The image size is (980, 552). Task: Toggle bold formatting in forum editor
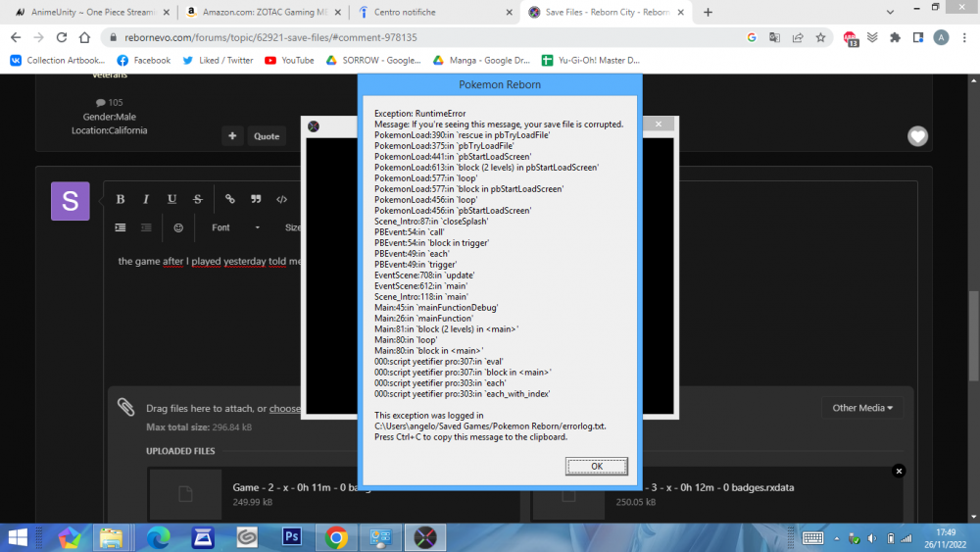click(121, 199)
